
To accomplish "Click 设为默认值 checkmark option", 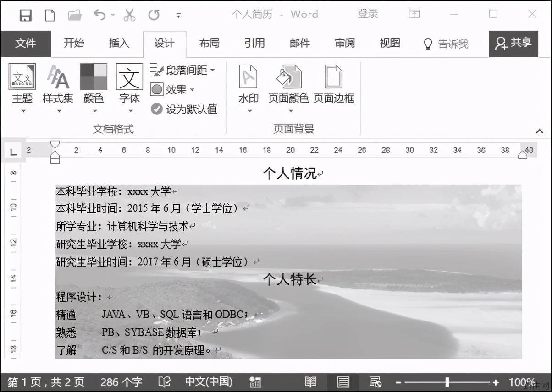I will click(184, 109).
